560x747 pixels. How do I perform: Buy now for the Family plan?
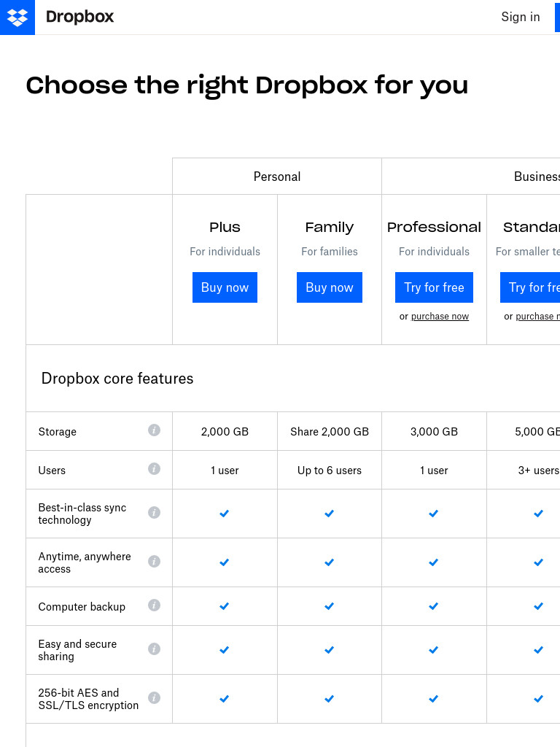tap(330, 287)
